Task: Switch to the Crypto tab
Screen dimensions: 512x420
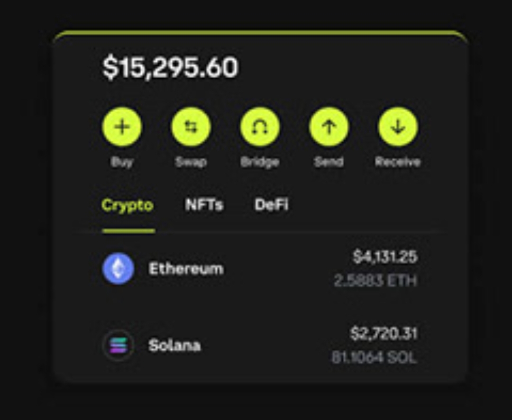Action: pyautogui.click(x=128, y=205)
